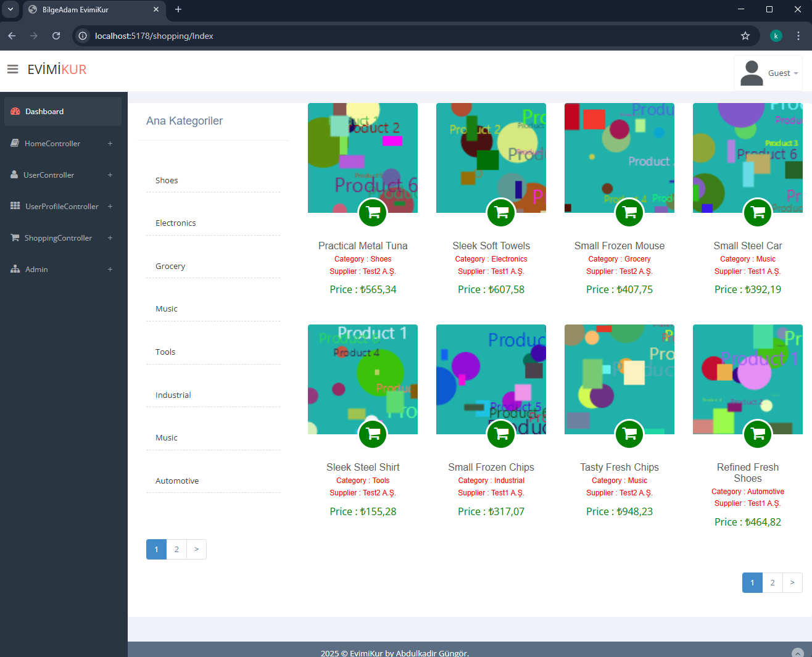This screenshot has height=657, width=812.
Task: Filter by Electronics category
Action: (176, 223)
